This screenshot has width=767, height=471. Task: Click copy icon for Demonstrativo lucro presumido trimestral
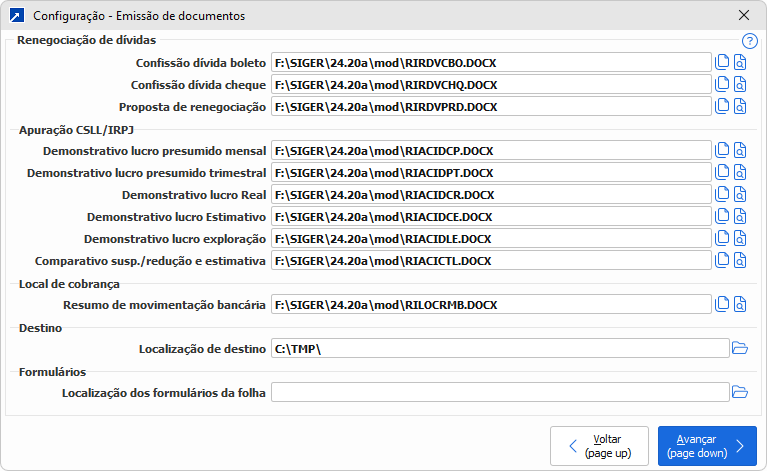point(722,173)
